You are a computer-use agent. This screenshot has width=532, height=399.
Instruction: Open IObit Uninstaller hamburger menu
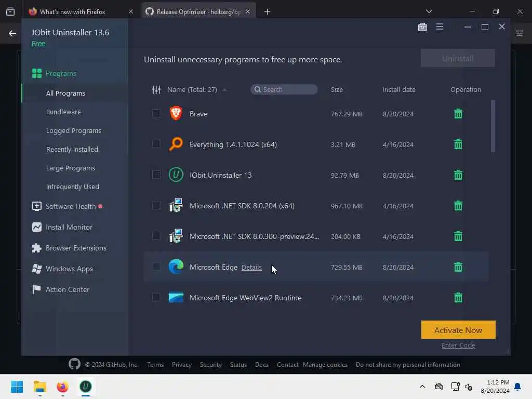point(440,26)
